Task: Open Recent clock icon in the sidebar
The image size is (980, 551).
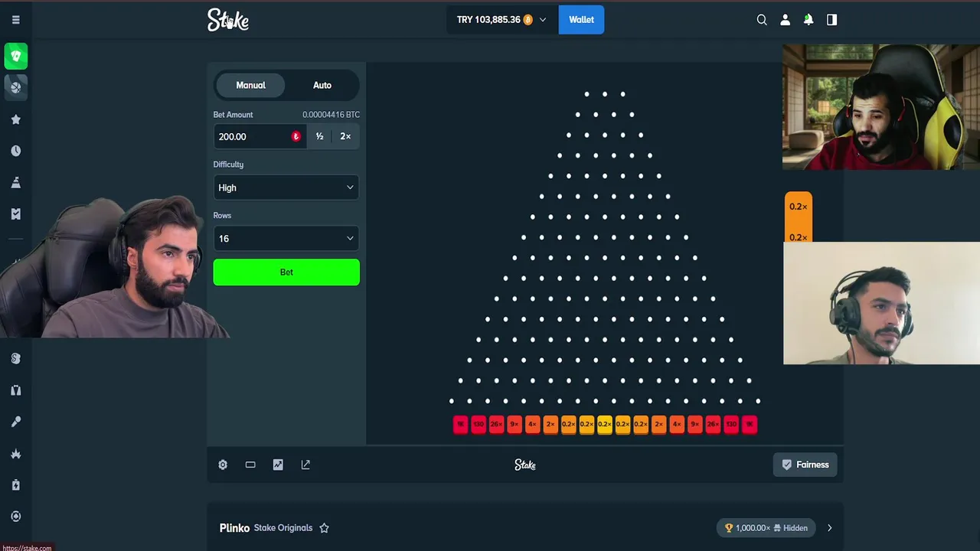Action: coord(15,151)
